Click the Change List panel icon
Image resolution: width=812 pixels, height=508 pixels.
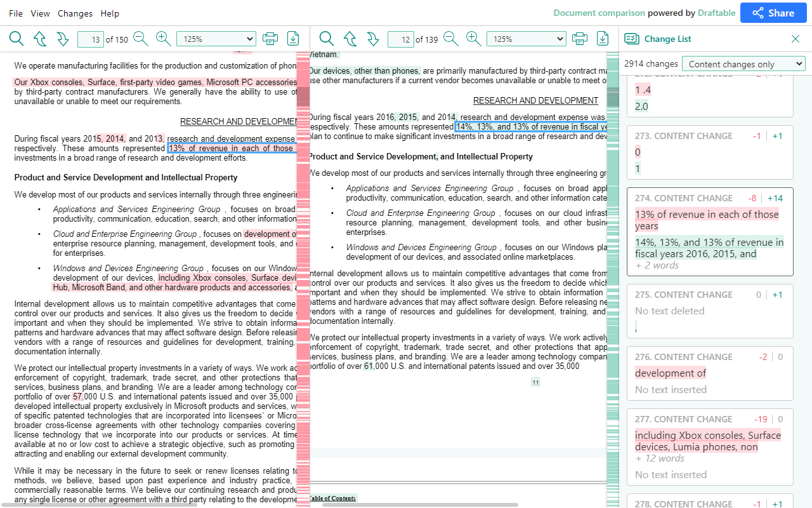click(x=632, y=39)
